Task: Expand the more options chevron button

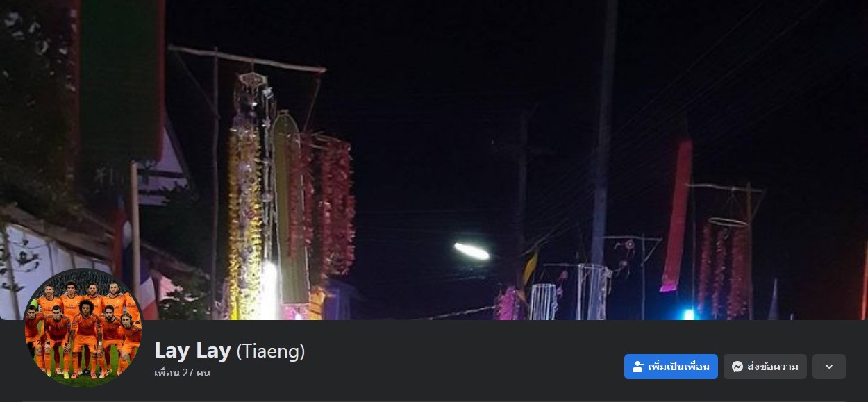Action: (x=828, y=367)
